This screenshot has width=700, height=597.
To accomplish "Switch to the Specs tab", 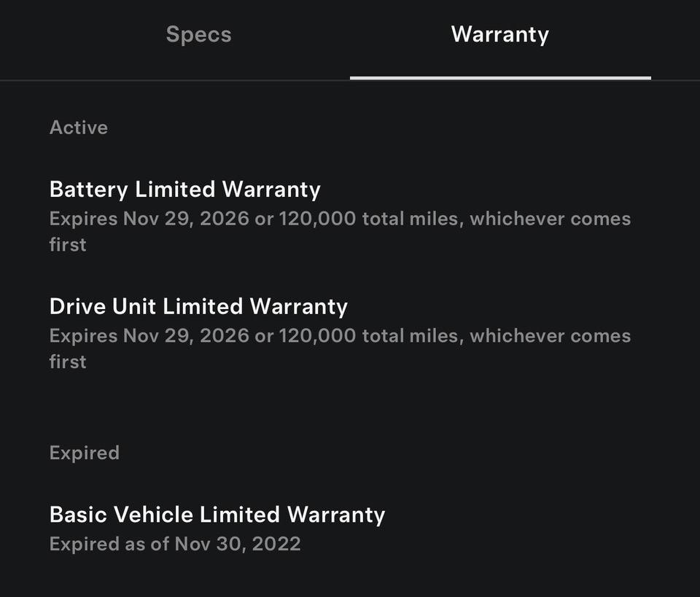I will [198, 35].
